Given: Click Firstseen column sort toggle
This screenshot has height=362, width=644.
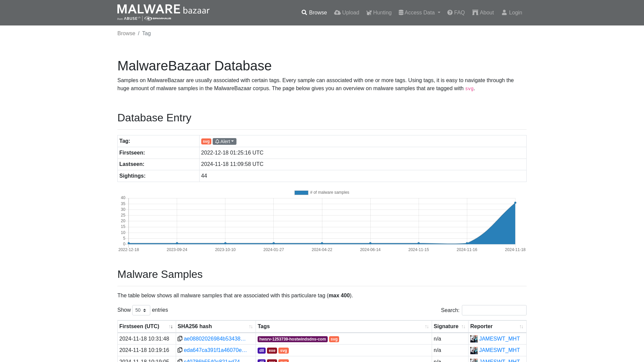Looking at the screenshot, I should (170, 327).
